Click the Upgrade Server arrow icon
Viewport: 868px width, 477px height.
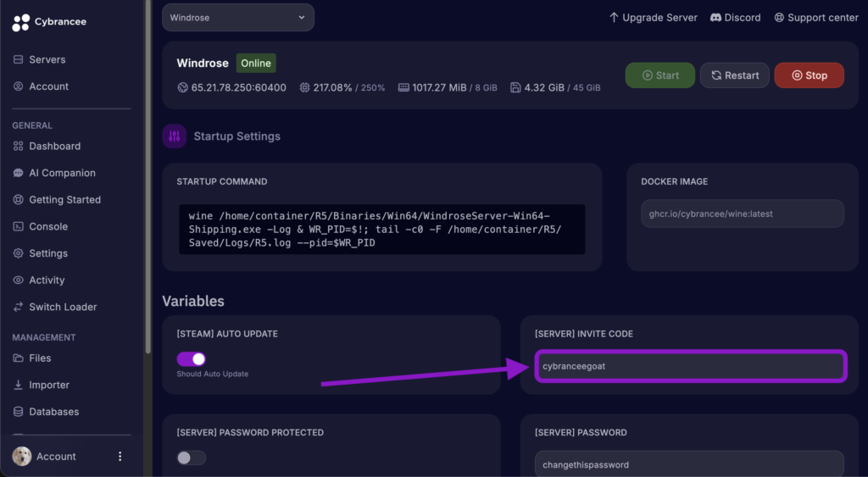pyautogui.click(x=614, y=18)
